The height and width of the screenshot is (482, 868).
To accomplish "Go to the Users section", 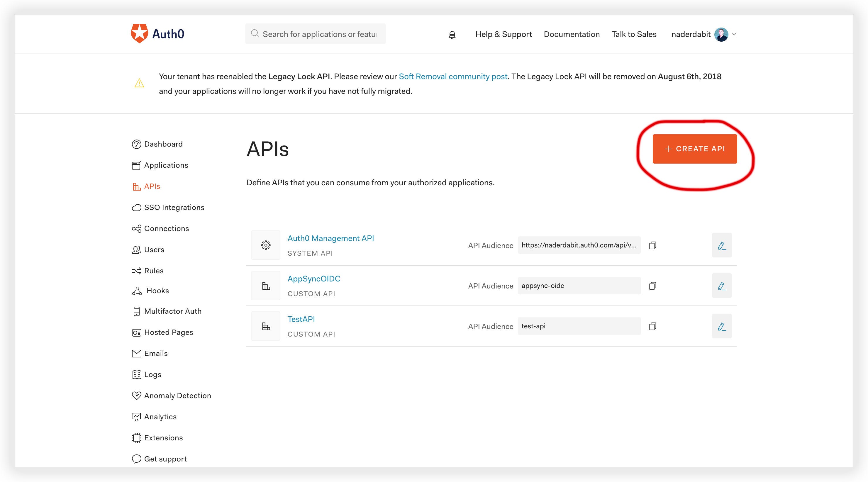I will pos(148,250).
